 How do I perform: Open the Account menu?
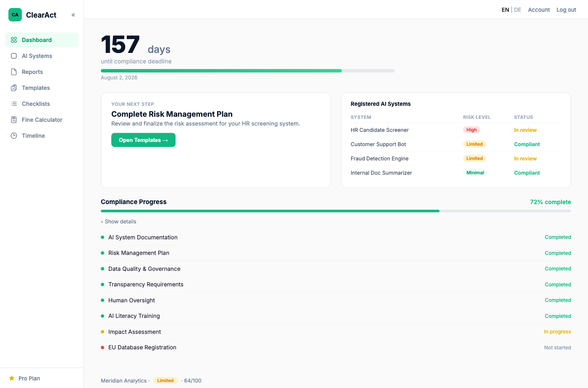coord(538,9)
